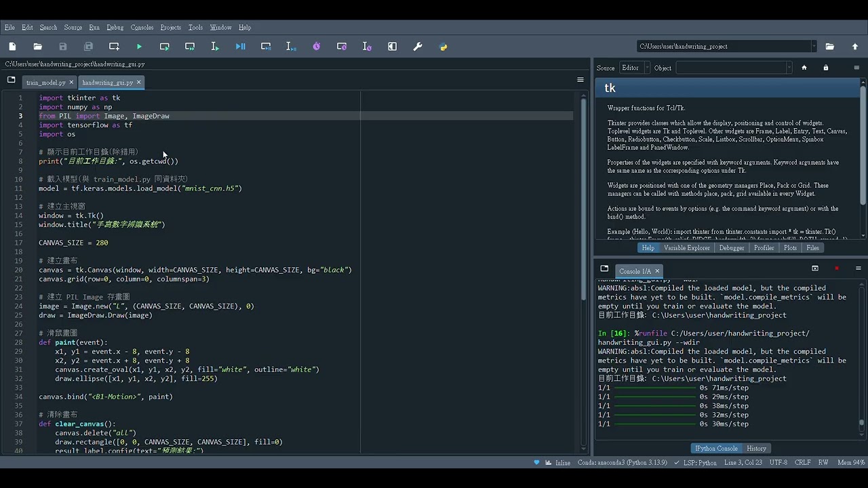This screenshot has width=868, height=488.
Task: Open the Tools menu
Action: click(x=195, y=28)
